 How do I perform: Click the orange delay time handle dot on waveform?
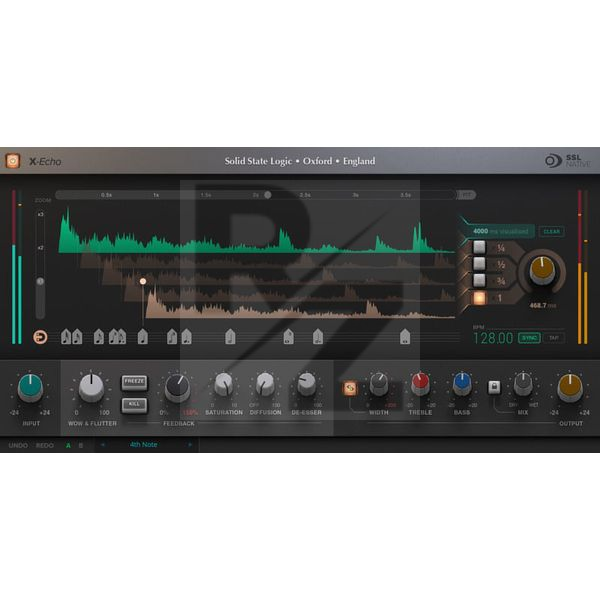pyautogui.click(x=143, y=281)
